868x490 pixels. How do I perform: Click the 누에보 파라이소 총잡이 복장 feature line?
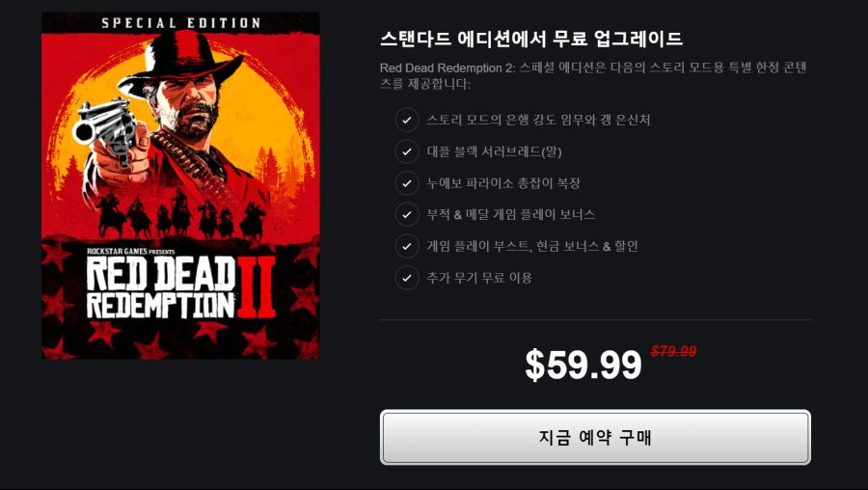tap(503, 182)
